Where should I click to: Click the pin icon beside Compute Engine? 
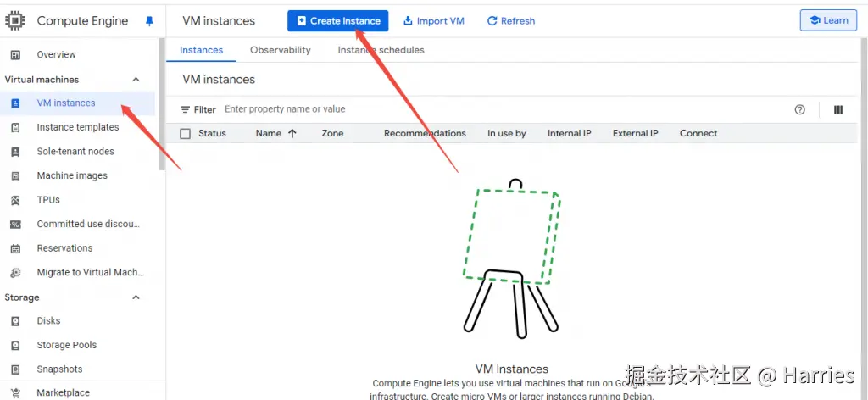[149, 21]
